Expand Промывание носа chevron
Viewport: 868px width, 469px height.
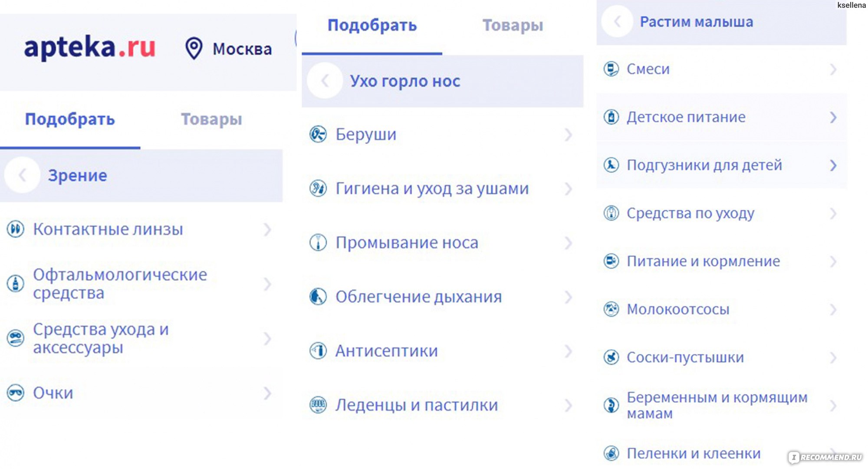(x=568, y=243)
